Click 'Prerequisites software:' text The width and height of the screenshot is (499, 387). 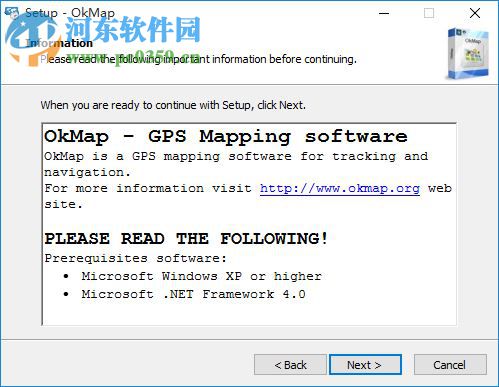[x=136, y=258]
